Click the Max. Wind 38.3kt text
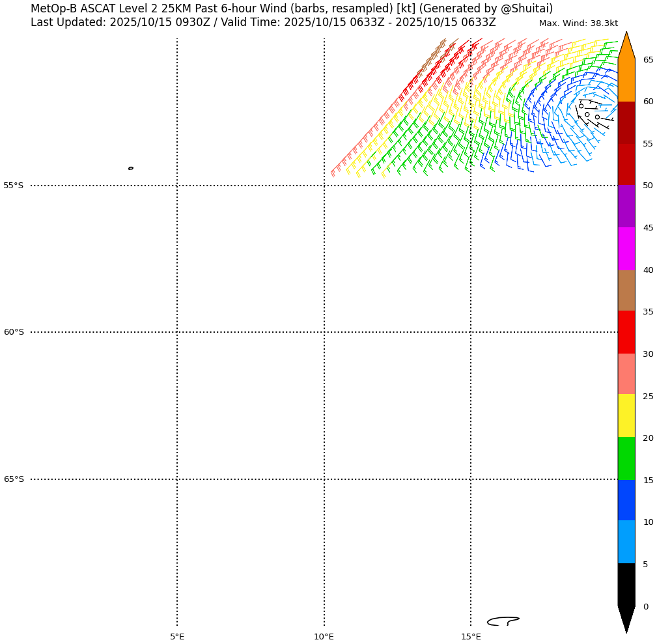This screenshot has height=644, width=657. (x=578, y=23)
